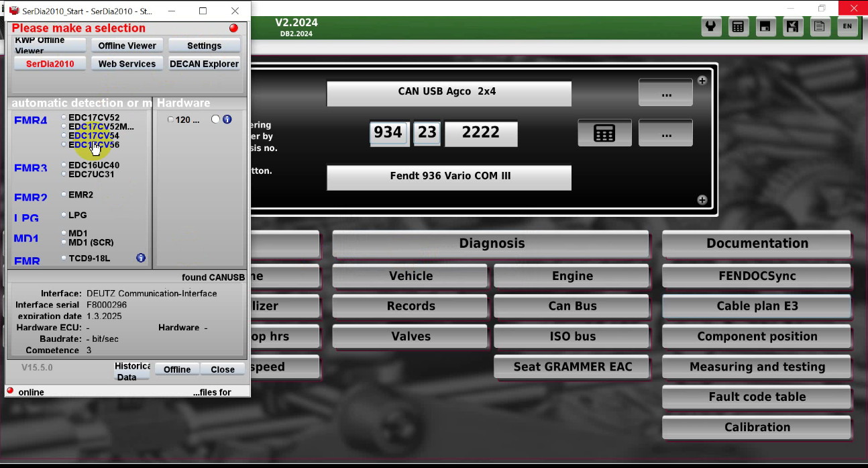868x468 pixels.
Task: Open the calculator icon in green toolbar
Action: point(738,27)
